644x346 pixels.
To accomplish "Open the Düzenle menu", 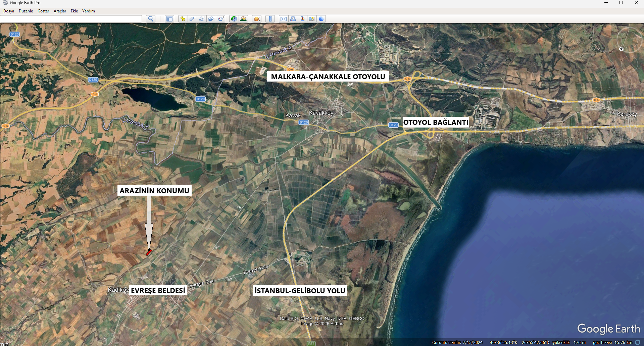I will pyautogui.click(x=26, y=11).
